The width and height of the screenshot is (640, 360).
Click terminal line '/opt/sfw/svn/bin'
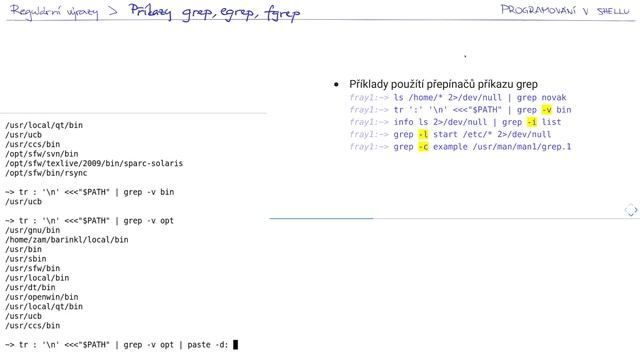click(42, 154)
